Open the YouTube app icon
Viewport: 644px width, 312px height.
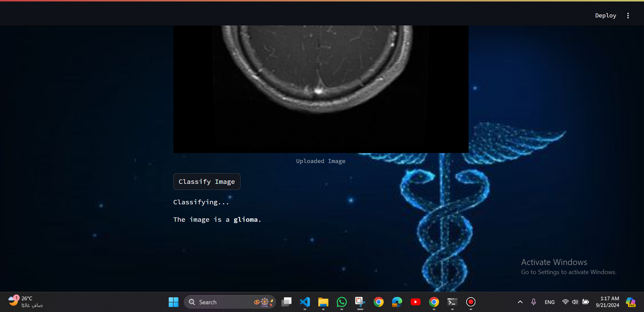point(416,302)
